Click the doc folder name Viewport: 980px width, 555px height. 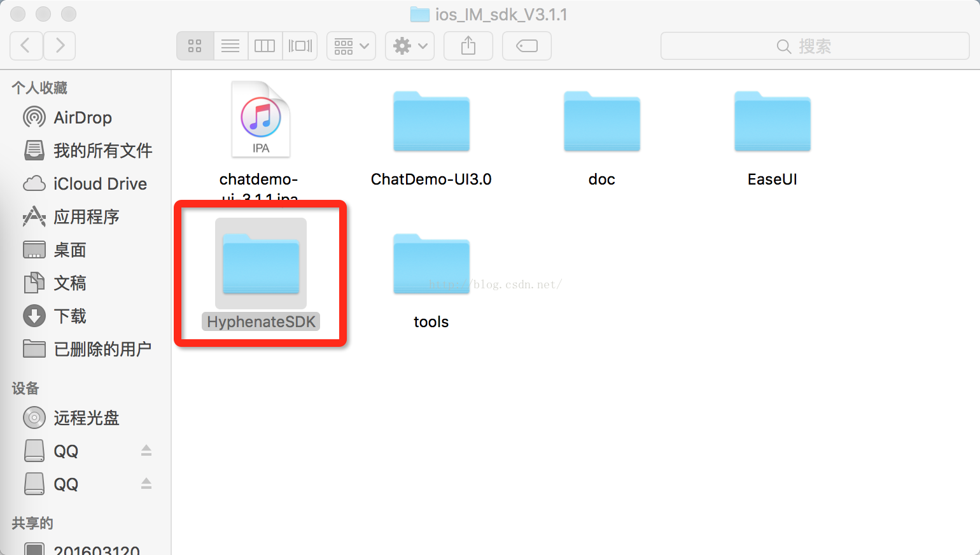[602, 179]
